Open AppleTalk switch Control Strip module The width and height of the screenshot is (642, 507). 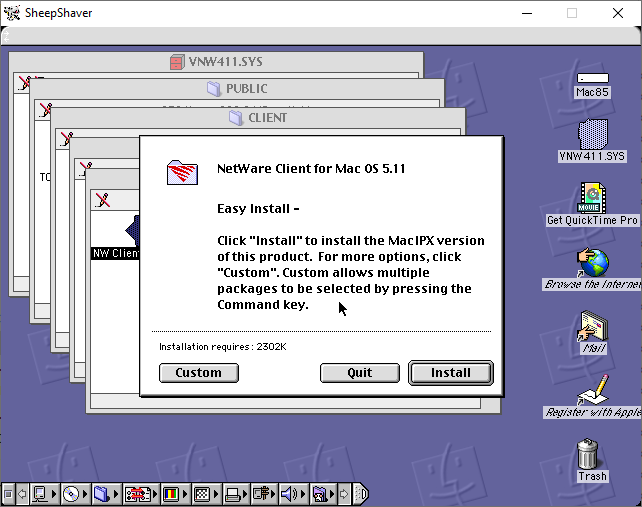pyautogui.click(x=44, y=494)
